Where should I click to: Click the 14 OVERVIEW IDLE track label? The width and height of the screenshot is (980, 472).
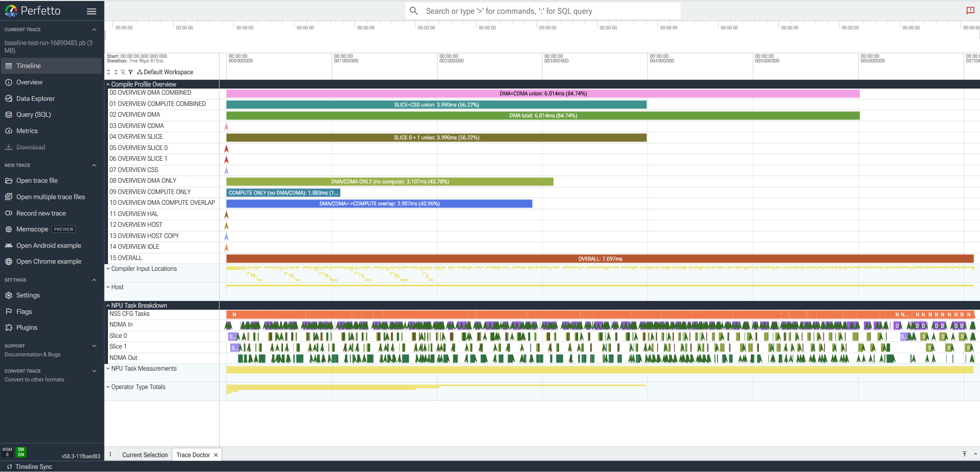[134, 247]
